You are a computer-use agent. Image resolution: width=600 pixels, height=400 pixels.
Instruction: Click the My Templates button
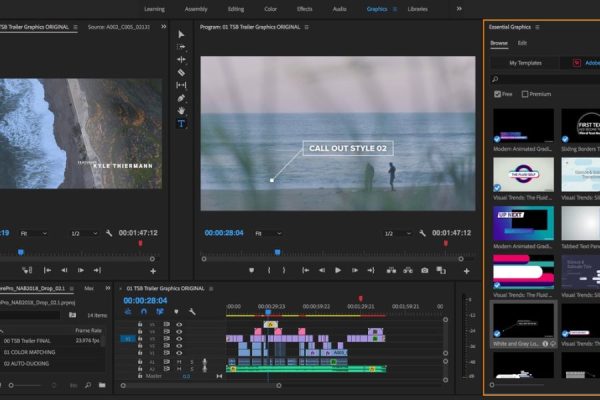tap(526, 62)
